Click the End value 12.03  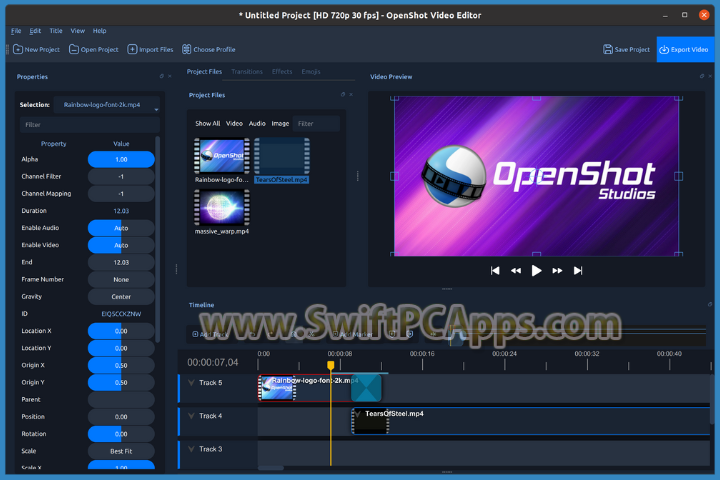coord(121,262)
